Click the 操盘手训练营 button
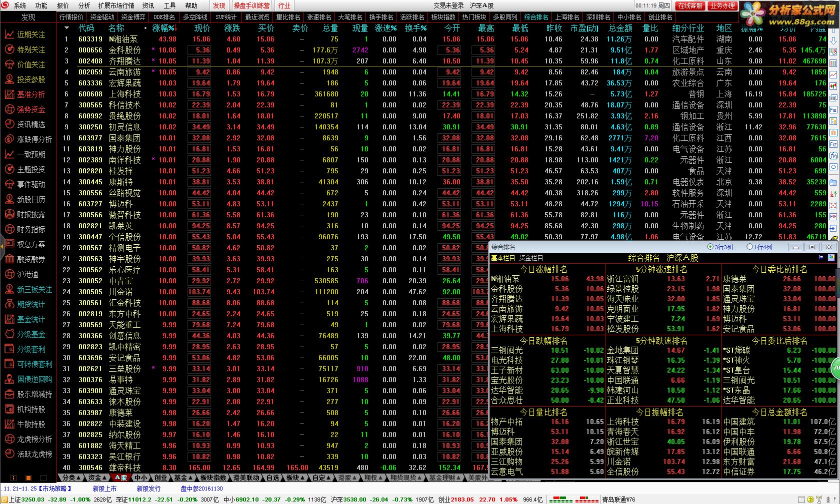This screenshot has width=840, height=504. [x=251, y=5]
